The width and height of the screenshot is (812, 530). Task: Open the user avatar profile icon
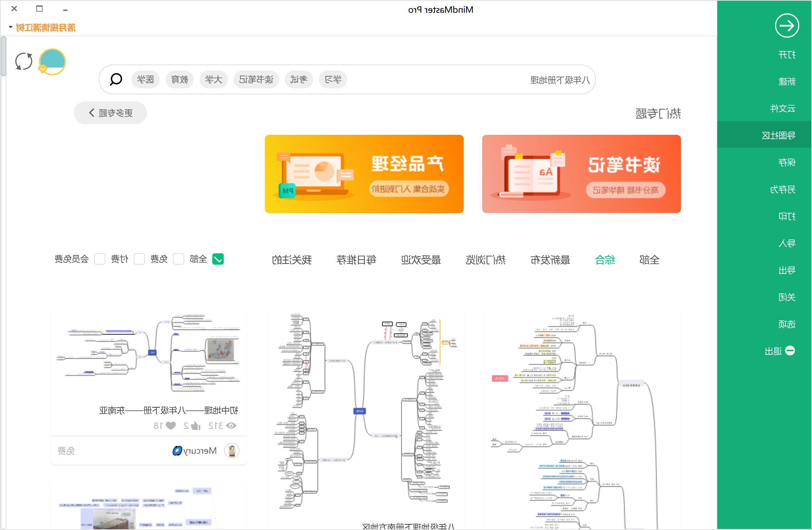(x=52, y=61)
